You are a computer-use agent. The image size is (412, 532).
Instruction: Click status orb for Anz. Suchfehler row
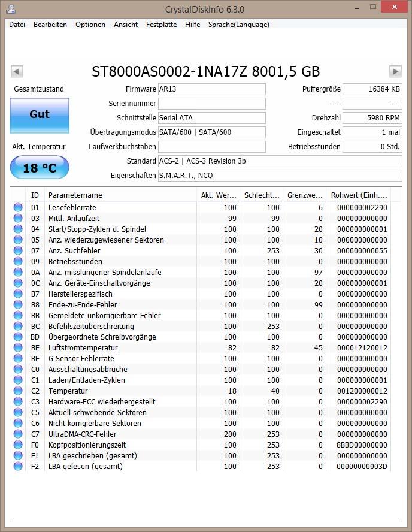coord(18,250)
